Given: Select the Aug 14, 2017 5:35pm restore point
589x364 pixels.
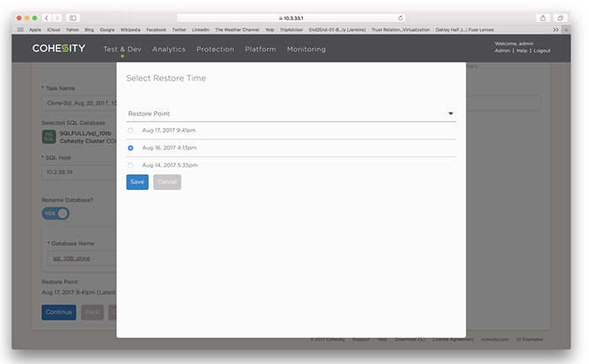Looking at the screenshot, I should [x=130, y=165].
